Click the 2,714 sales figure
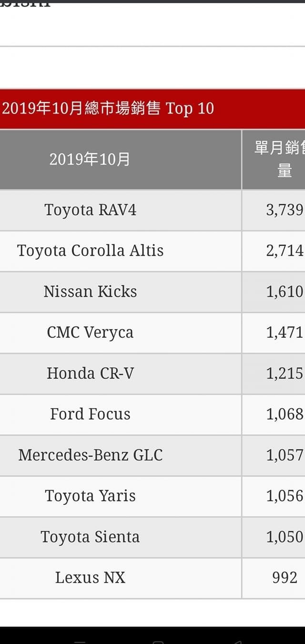The image size is (305, 644). (x=285, y=251)
